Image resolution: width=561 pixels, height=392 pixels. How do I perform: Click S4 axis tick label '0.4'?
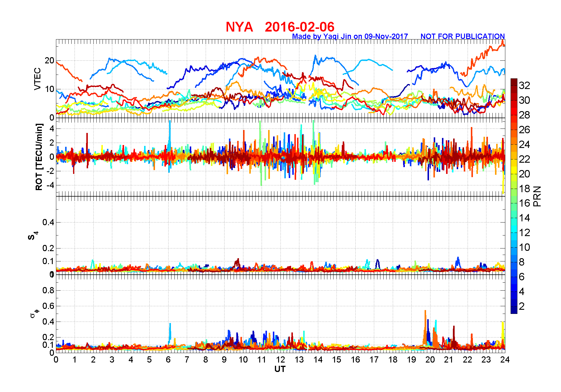(48, 222)
